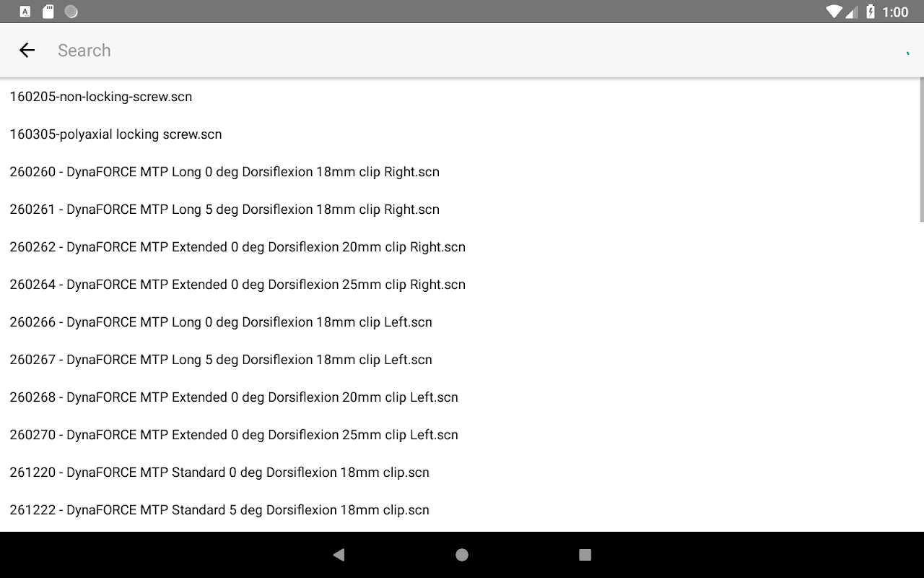
Task: Focus the Search input field
Action: [x=476, y=51]
